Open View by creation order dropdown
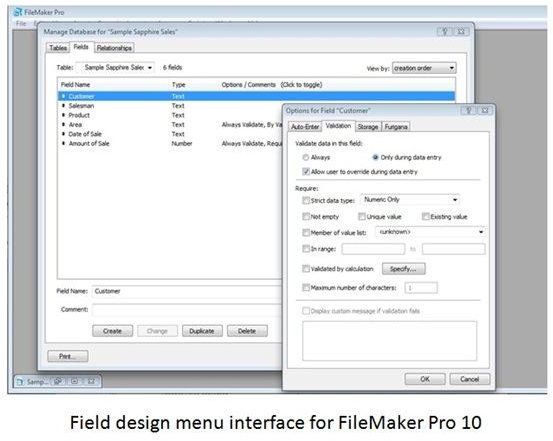Screen dimensions: 553x441 click(424, 68)
